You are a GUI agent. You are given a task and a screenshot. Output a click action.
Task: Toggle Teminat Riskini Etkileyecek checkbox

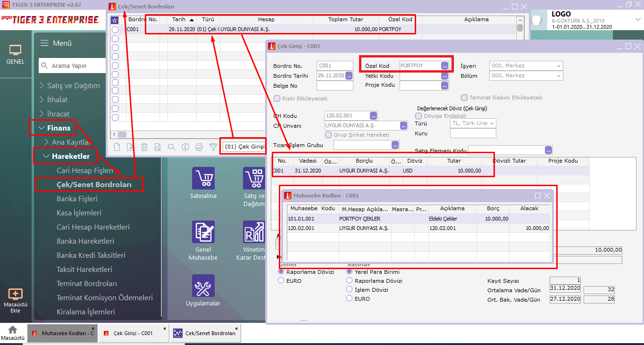[464, 98]
